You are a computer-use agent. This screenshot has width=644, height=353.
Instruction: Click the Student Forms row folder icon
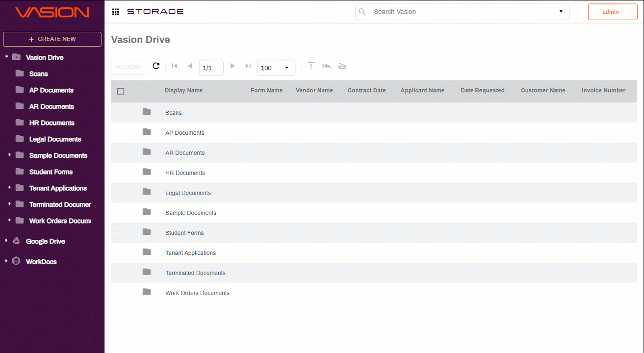pos(147,232)
